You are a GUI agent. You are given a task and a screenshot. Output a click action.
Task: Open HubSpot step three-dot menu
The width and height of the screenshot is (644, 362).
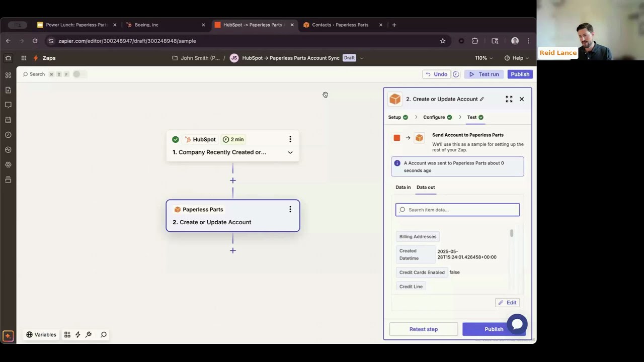290,139
